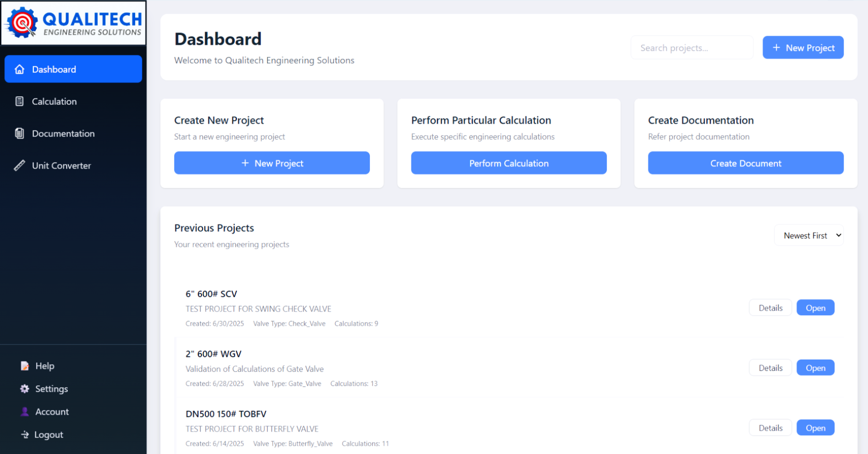Image resolution: width=868 pixels, height=454 pixels.
Task: Select the Unit Converter ruler icon
Action: (x=19, y=165)
